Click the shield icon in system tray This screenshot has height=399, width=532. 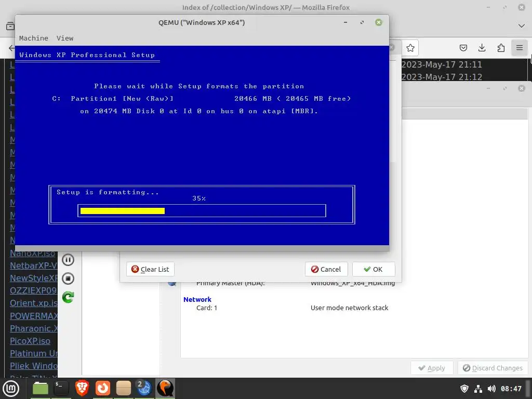[x=464, y=389]
